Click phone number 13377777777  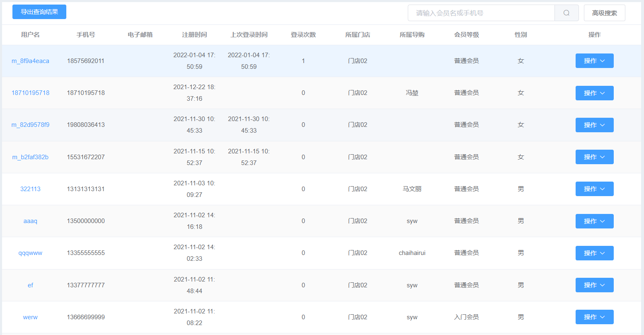click(x=86, y=285)
